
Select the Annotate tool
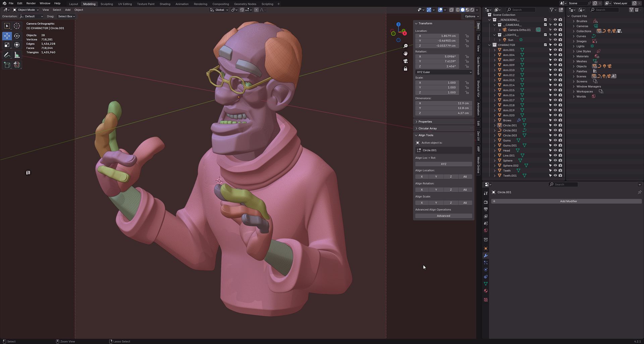click(7, 55)
